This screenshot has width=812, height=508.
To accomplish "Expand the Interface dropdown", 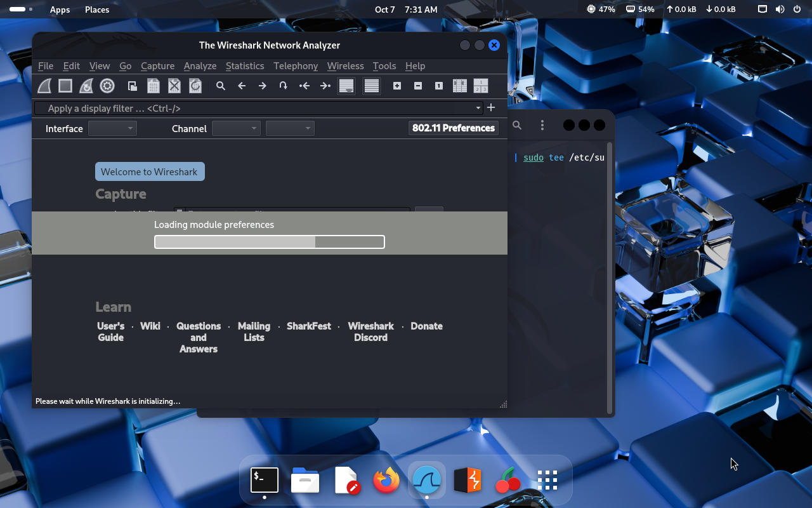I will click(x=112, y=128).
